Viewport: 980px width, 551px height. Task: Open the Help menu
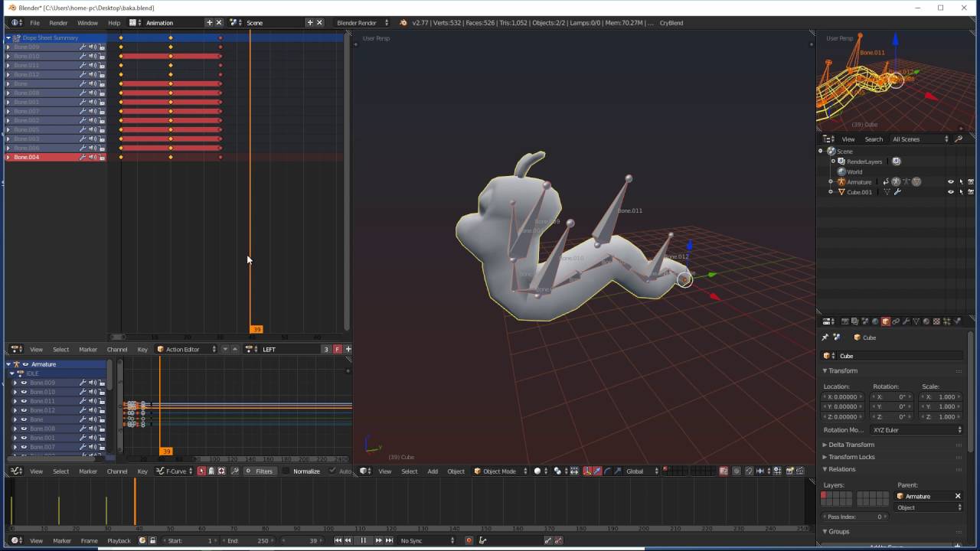[x=114, y=23]
